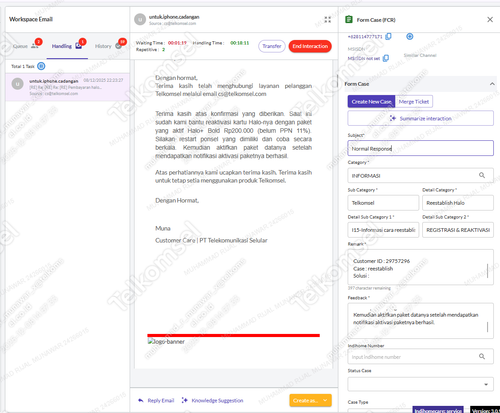Open the Detail Sub Category 2 field
500x413 pixels.
click(x=458, y=230)
